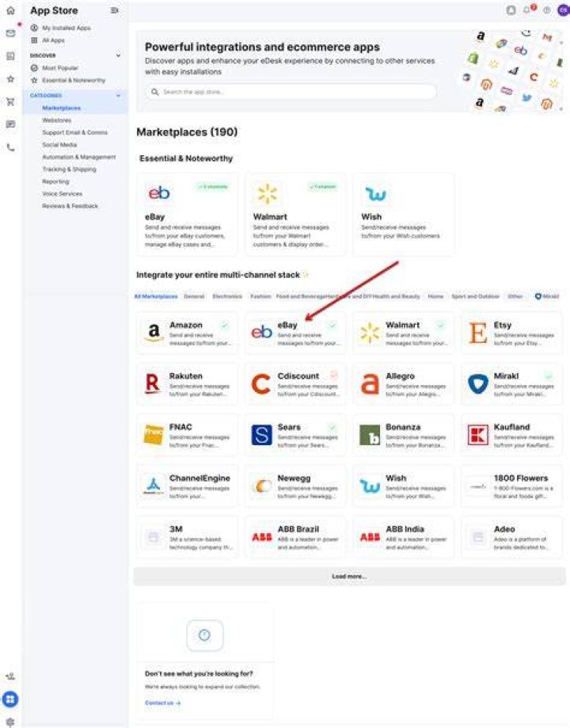570x728 pixels.
Task: Select the Electronics filter tab
Action: [227, 296]
